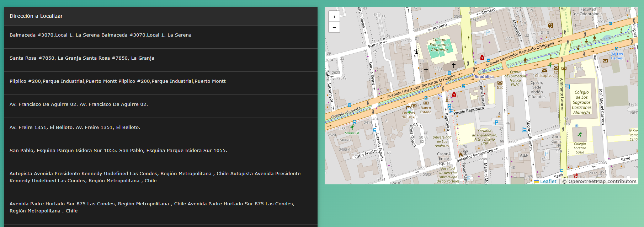Click the Itaú bank icon on map
The height and width of the screenshot is (227, 644).
(x=500, y=83)
